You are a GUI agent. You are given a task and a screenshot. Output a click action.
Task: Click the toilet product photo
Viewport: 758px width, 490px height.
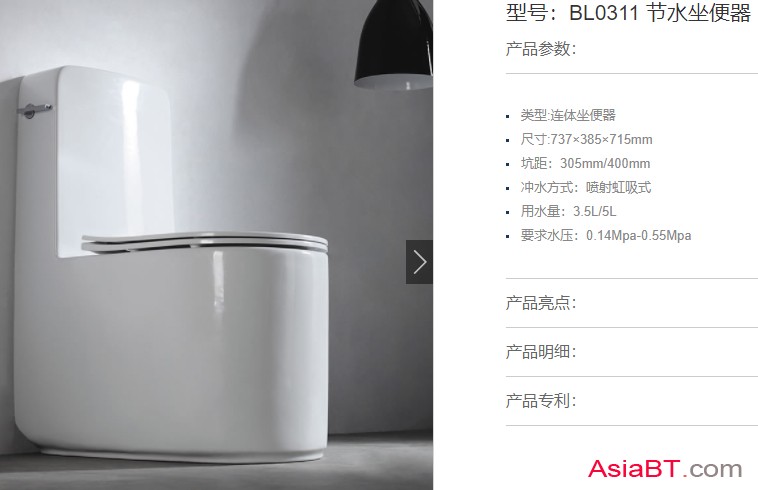(x=216, y=245)
